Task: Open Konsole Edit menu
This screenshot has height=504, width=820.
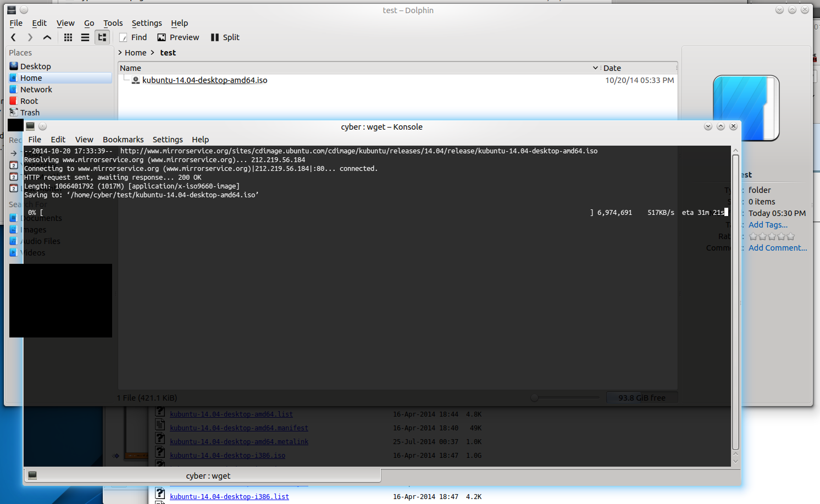Action: 58,140
